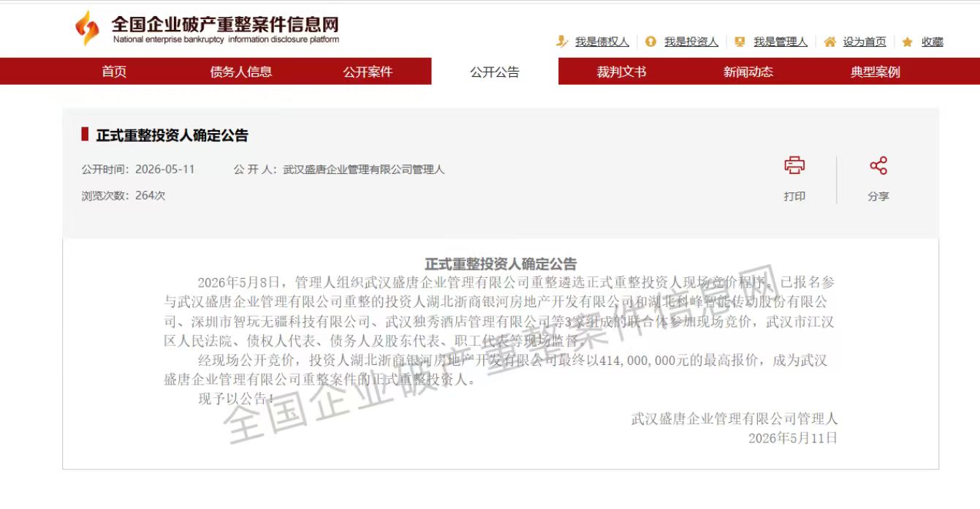Click the favorites star icon
Viewport: 980px width, 509px height.
908,42
